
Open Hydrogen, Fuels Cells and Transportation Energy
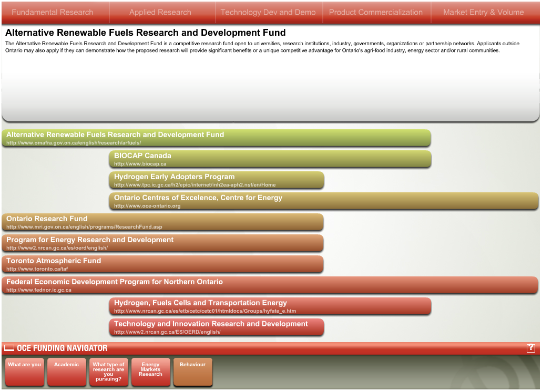point(270,306)
